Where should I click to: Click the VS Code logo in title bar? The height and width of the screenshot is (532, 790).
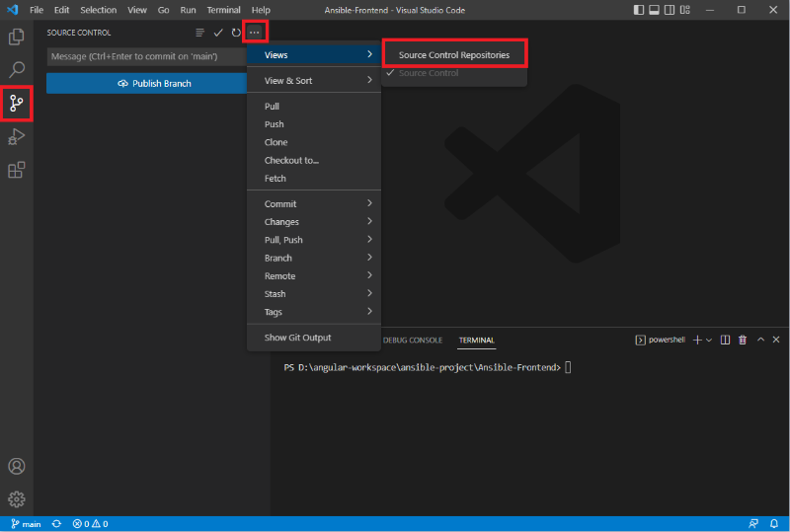[12, 10]
